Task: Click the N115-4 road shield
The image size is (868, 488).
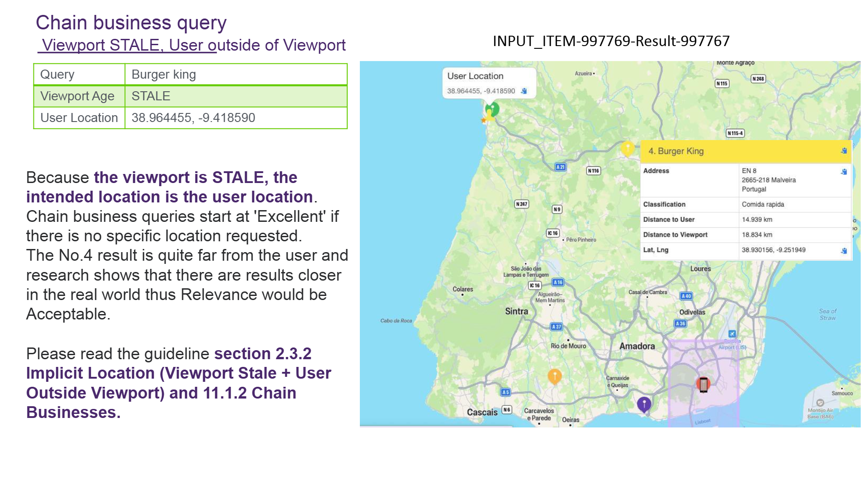Action: click(x=735, y=133)
